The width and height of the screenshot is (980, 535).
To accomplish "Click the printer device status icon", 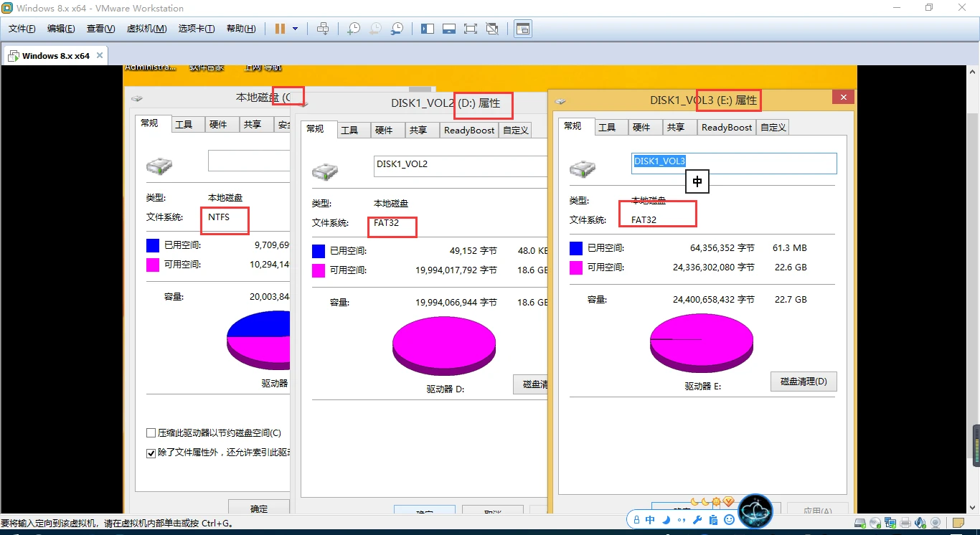I will [906, 523].
